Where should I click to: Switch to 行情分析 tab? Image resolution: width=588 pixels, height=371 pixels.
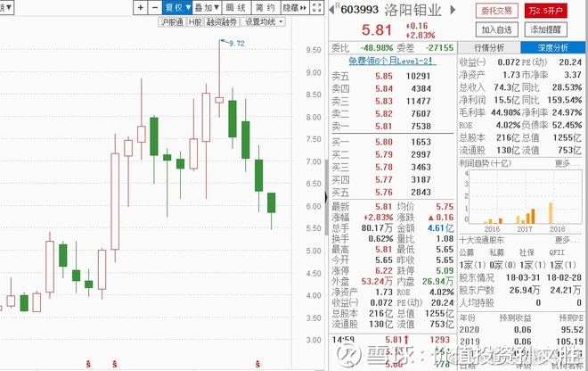489,47
